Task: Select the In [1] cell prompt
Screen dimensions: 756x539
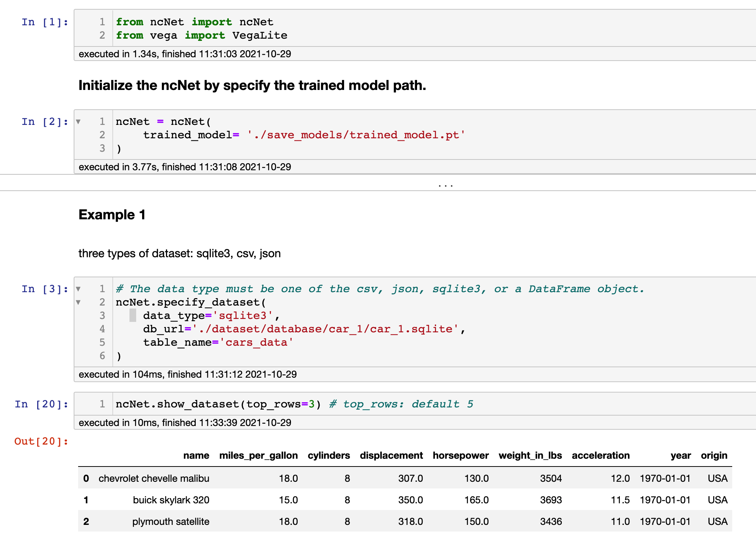Action: pyautogui.click(x=45, y=22)
